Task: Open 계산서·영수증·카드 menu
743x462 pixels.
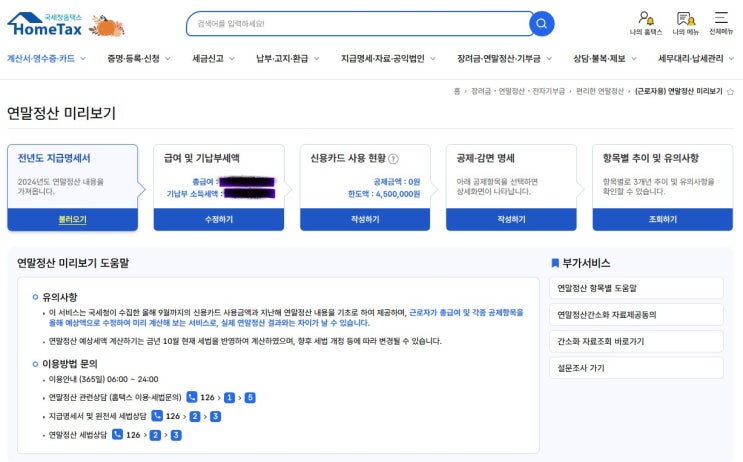Action: pos(41,59)
